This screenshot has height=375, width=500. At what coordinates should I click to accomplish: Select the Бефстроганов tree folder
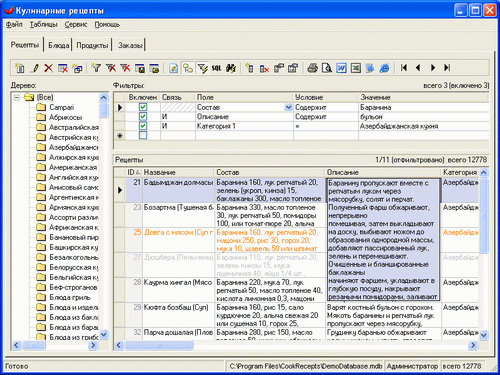[x=73, y=287]
